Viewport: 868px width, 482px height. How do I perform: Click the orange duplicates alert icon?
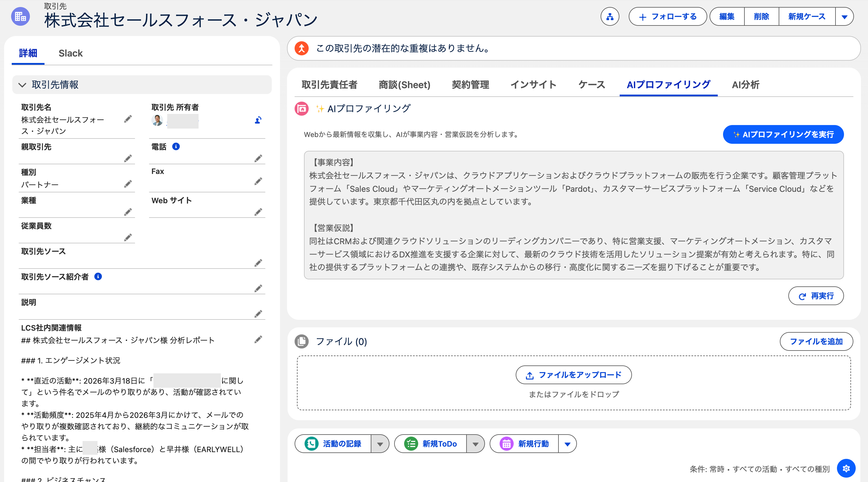click(302, 48)
